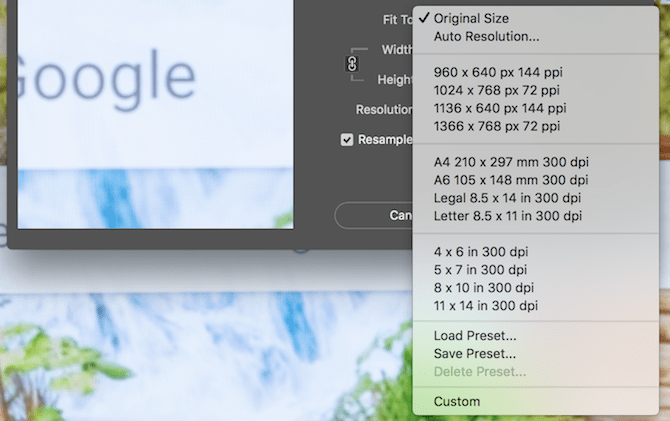
Task: Choose the 4 x 6 in 300 dpi preset
Action: 485,252
